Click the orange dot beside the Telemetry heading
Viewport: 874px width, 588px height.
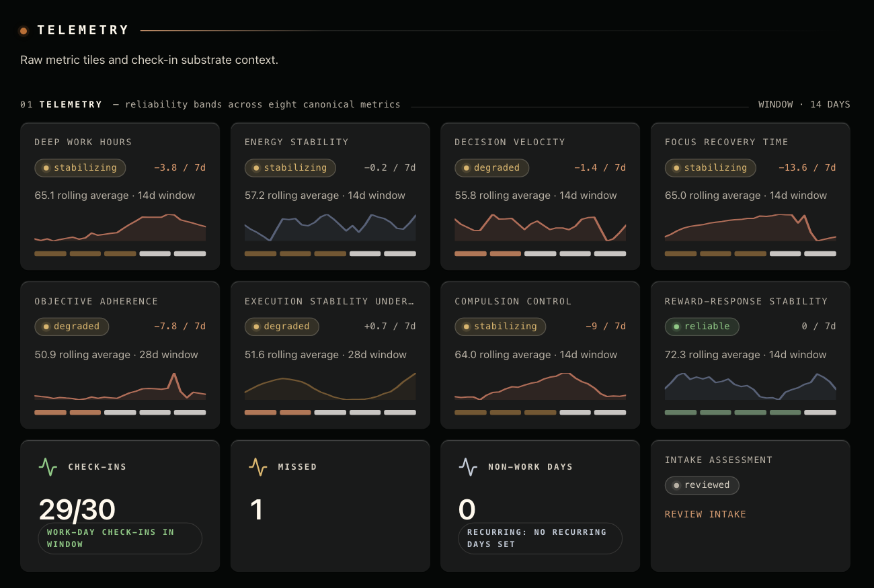[24, 30]
